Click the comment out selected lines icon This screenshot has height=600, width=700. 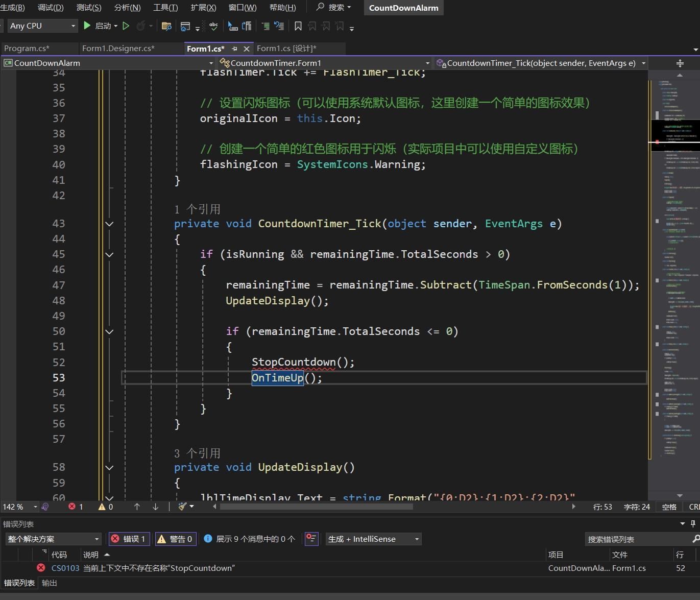point(265,26)
